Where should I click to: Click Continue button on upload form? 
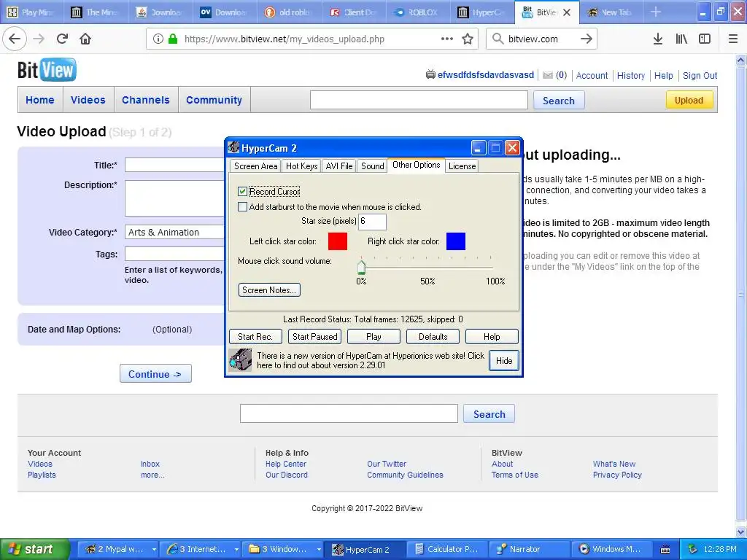[x=155, y=374]
